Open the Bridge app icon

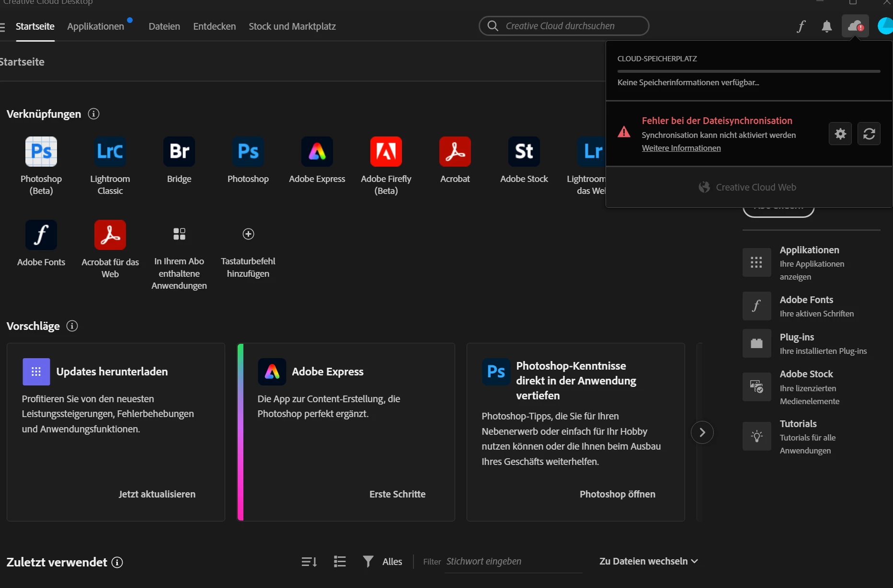[179, 151]
